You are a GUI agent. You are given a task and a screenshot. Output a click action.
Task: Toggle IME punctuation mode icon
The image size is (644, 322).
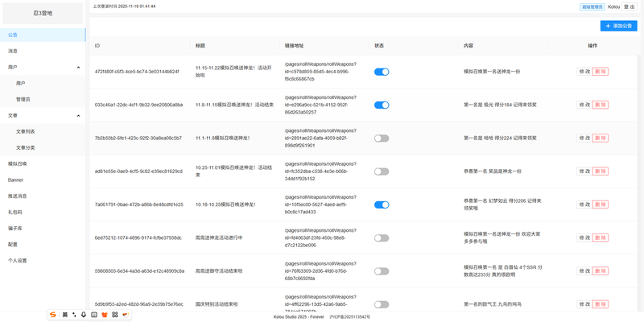tap(74, 315)
